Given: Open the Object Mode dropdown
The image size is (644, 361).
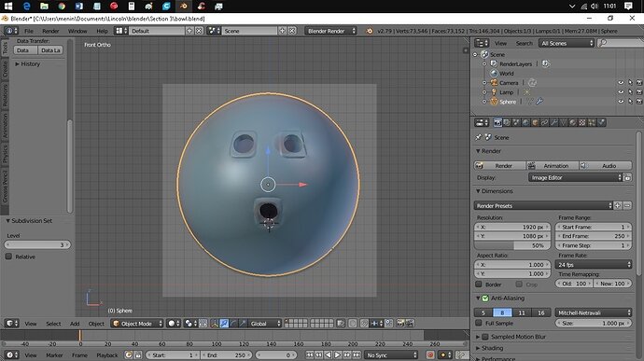Looking at the screenshot, I should click(x=137, y=324).
